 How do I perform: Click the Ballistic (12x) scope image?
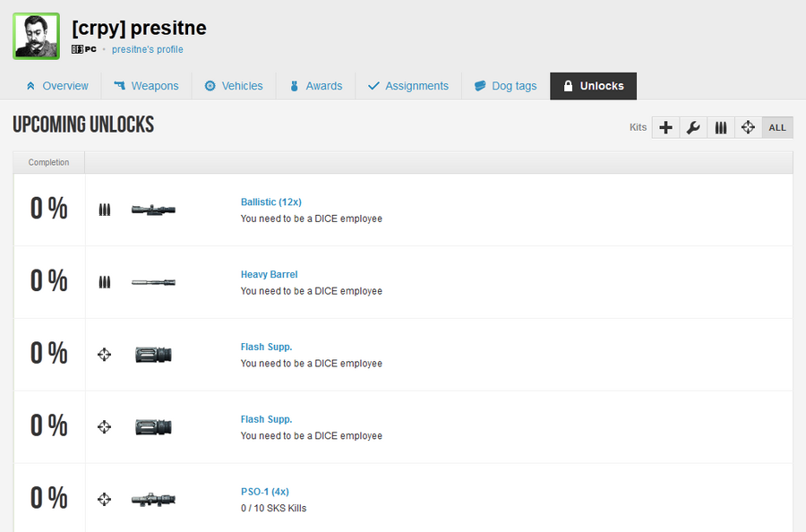pyautogui.click(x=153, y=210)
